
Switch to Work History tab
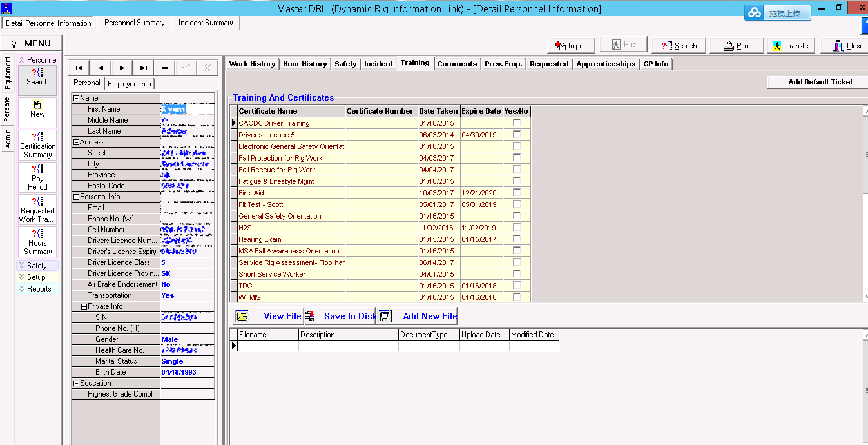[x=252, y=64]
